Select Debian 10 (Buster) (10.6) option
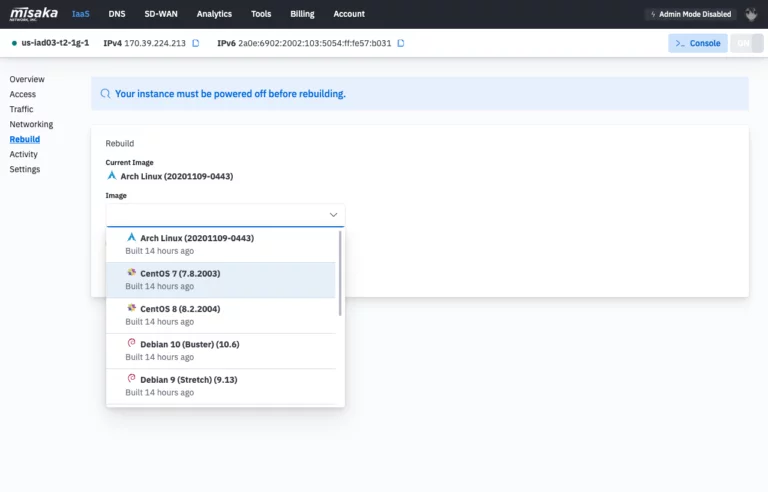 (221, 350)
